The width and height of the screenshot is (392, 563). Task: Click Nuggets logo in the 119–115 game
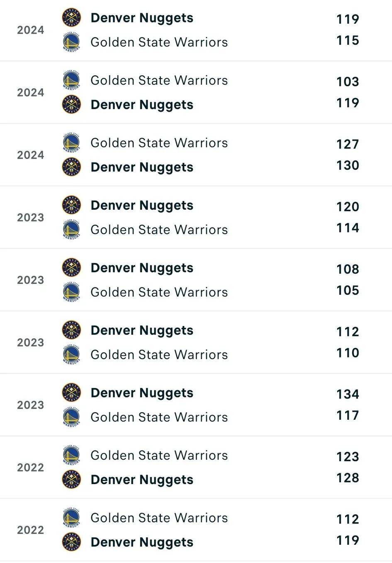71,18
